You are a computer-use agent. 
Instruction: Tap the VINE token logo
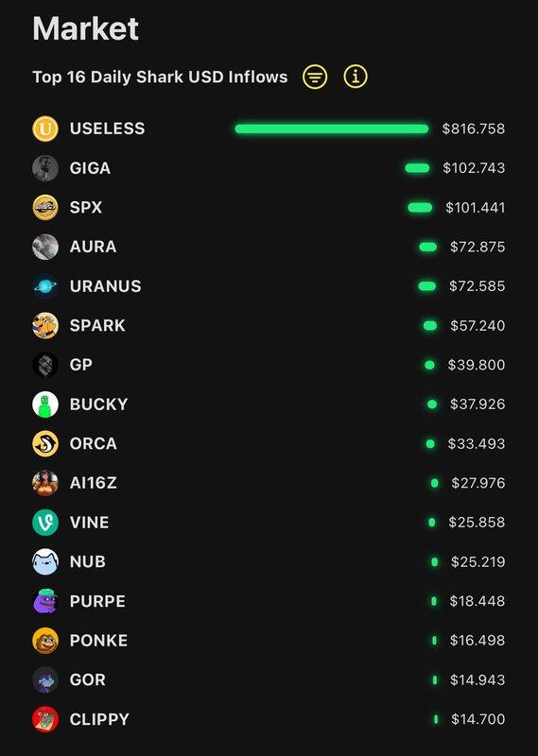coord(45,523)
